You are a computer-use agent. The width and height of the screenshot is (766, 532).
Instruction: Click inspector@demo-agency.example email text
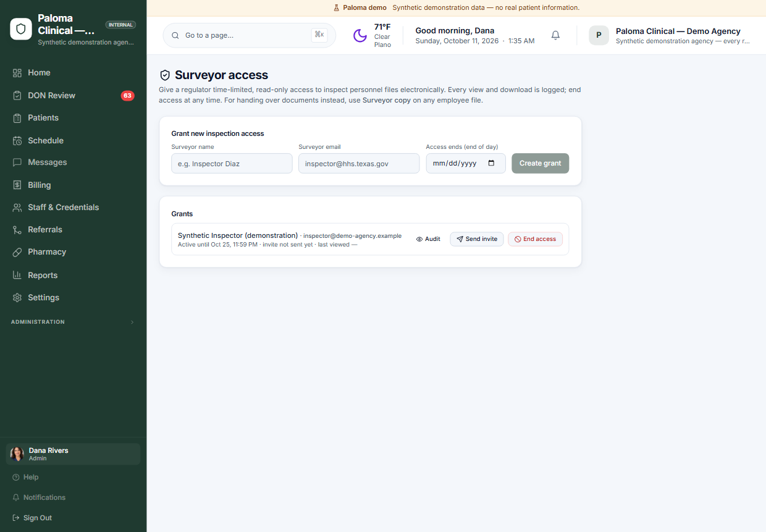point(352,236)
